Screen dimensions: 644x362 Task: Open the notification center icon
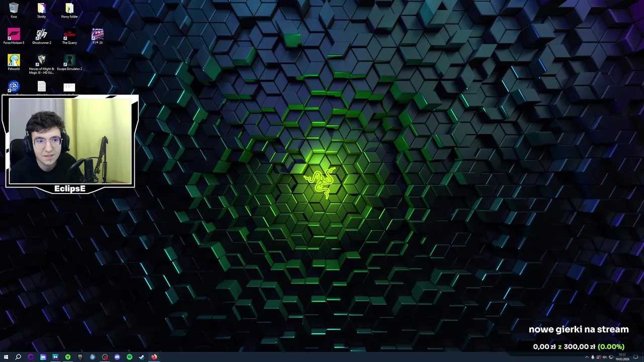(635, 357)
